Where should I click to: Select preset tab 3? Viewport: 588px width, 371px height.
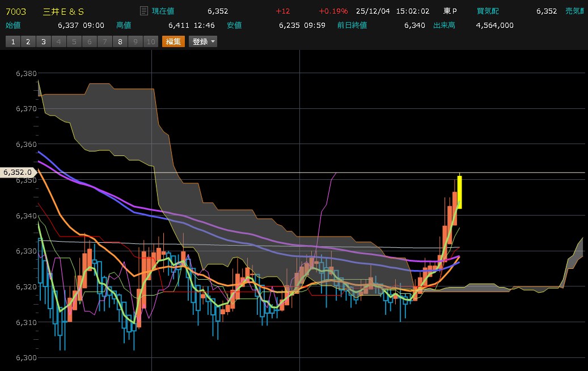coord(43,41)
